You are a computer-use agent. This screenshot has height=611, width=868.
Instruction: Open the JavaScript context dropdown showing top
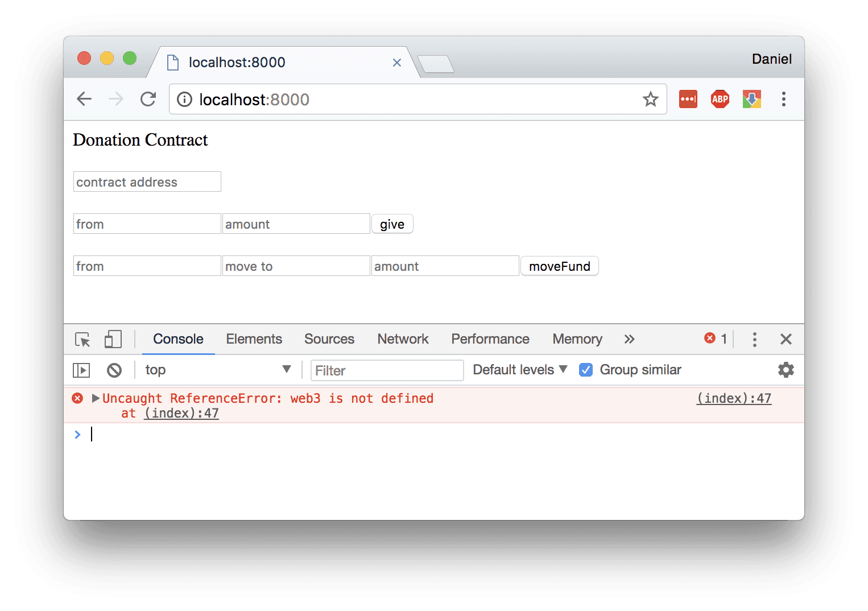218,370
